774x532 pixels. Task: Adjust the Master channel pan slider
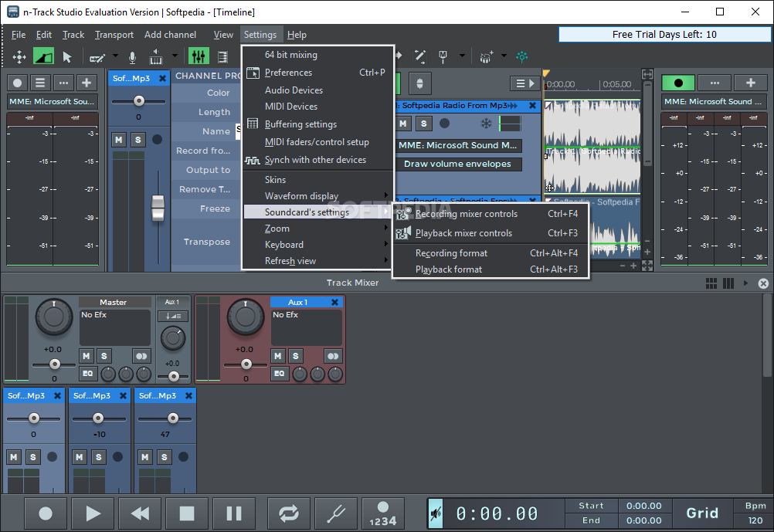point(54,364)
